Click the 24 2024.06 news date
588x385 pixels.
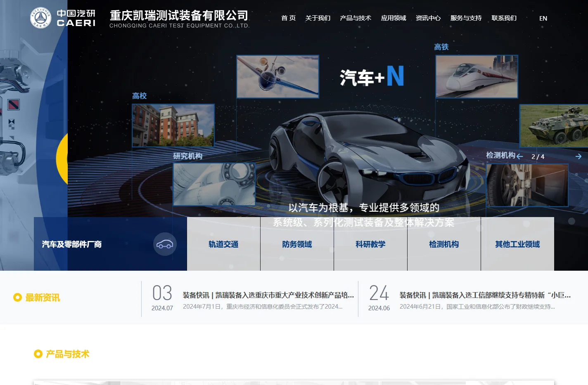pos(379,298)
